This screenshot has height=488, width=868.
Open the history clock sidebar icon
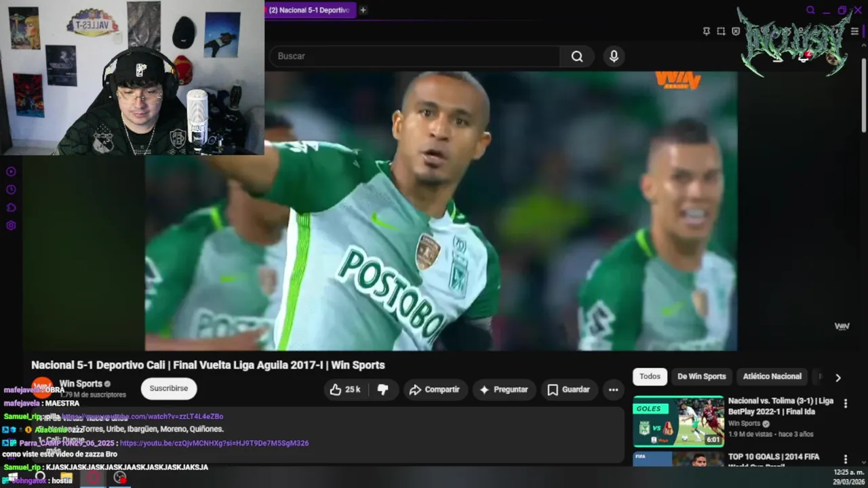pyautogui.click(x=11, y=190)
